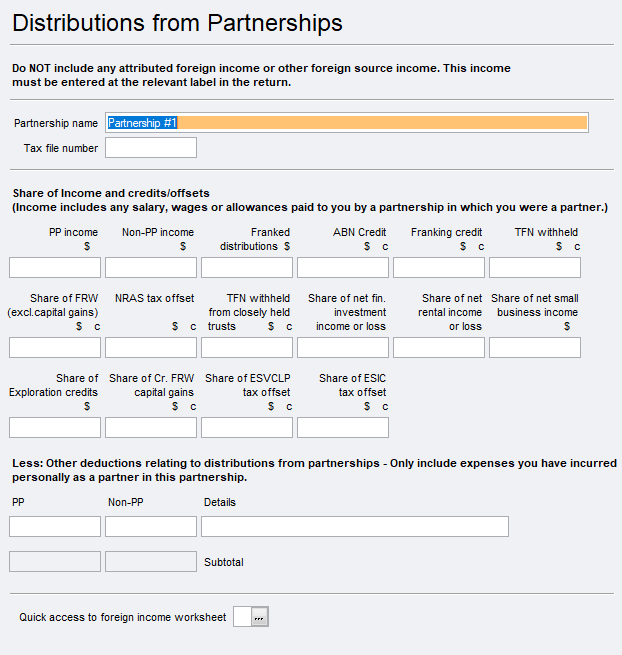
Task: Focus the Franked distributions field
Action: pyautogui.click(x=247, y=268)
